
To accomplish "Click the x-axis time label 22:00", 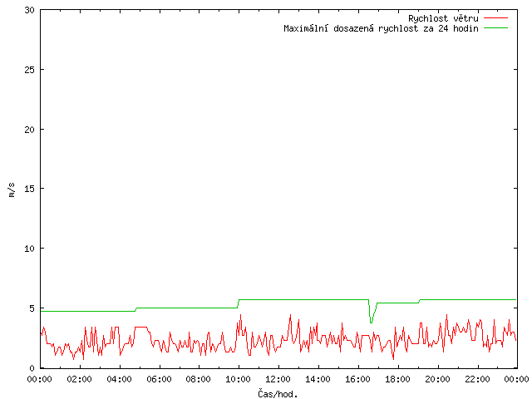I will coord(477,379).
